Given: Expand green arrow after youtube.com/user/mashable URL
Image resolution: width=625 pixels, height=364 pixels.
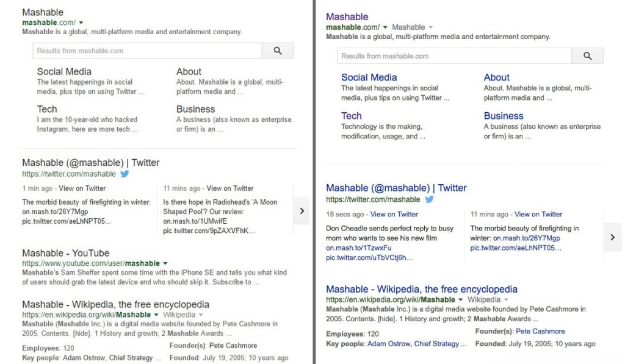Looking at the screenshot, I should (165, 263).
